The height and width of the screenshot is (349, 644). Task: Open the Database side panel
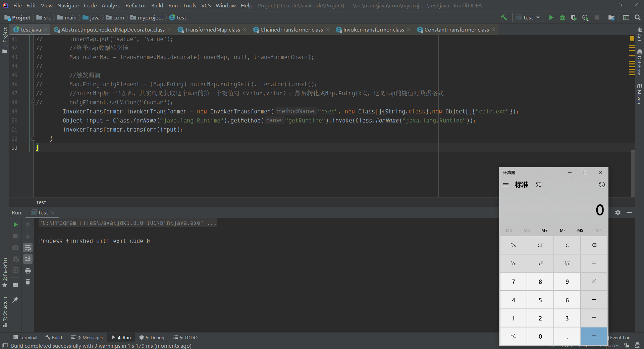click(x=639, y=62)
